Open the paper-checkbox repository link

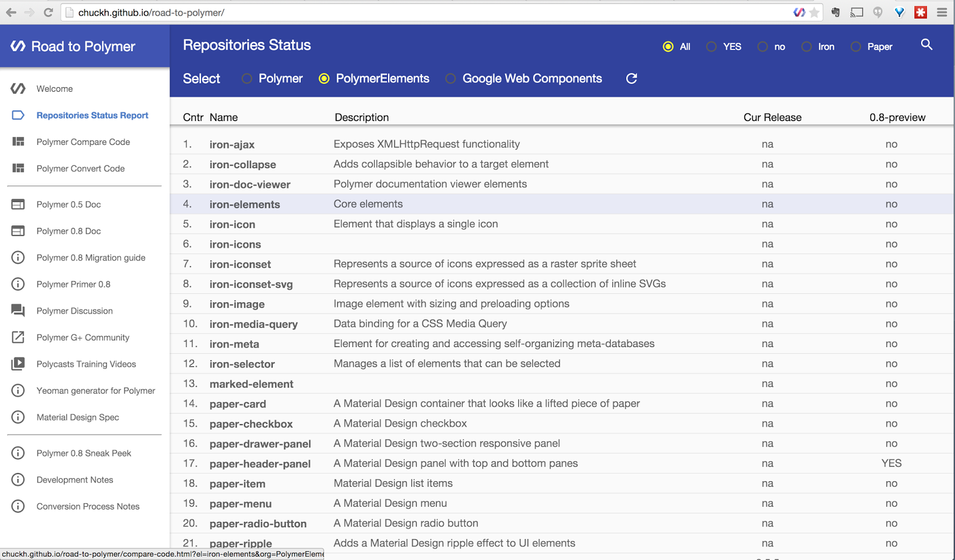click(x=251, y=424)
